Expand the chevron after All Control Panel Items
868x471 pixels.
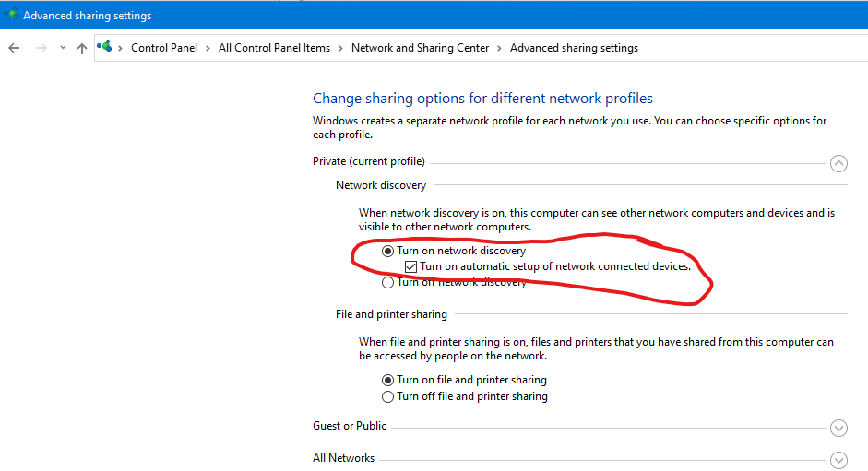340,48
